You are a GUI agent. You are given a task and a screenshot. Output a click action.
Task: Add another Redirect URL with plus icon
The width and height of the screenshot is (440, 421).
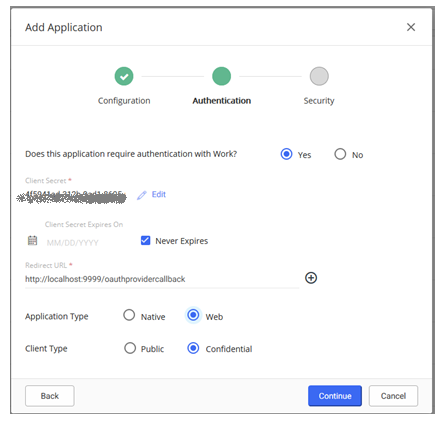click(x=311, y=278)
